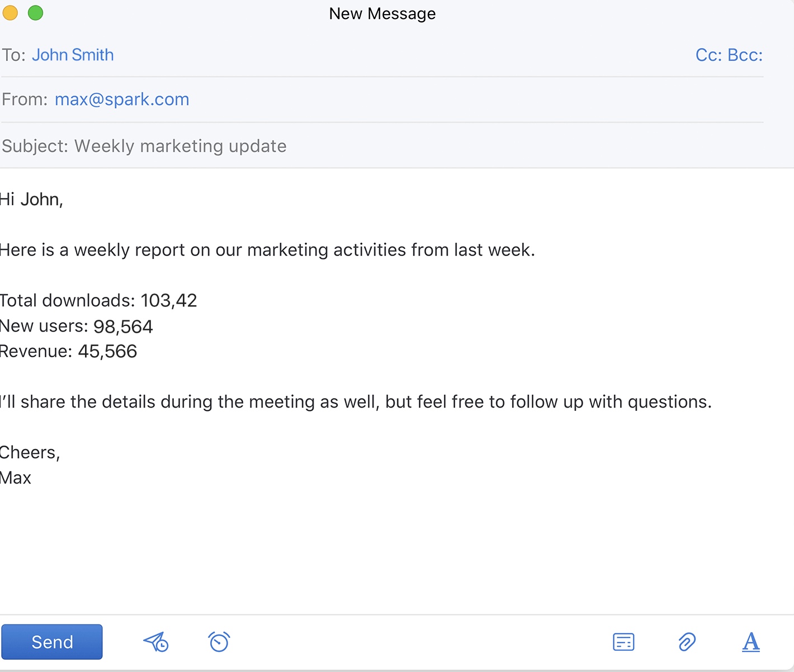Click the 'Revenue: 45,566' line
Screen dimensions: 794x672
coord(68,352)
